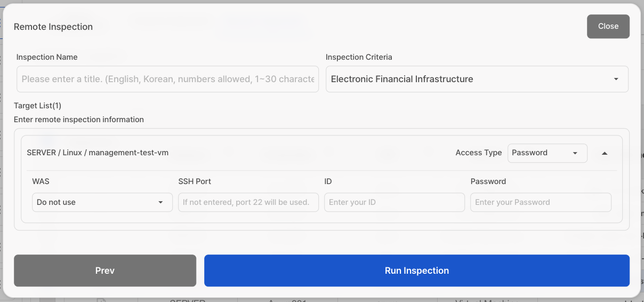The height and width of the screenshot is (302, 644).
Task: Click the 'Enter your ID' field
Action: (394, 202)
